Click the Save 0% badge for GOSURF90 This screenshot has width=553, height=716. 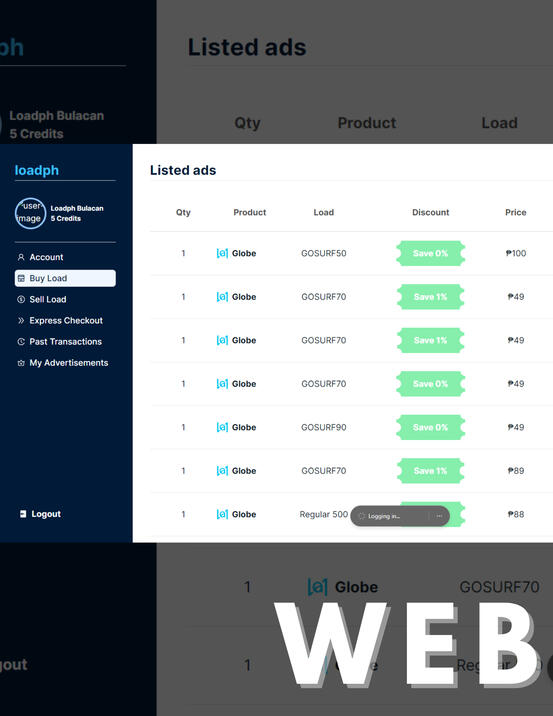tap(430, 427)
